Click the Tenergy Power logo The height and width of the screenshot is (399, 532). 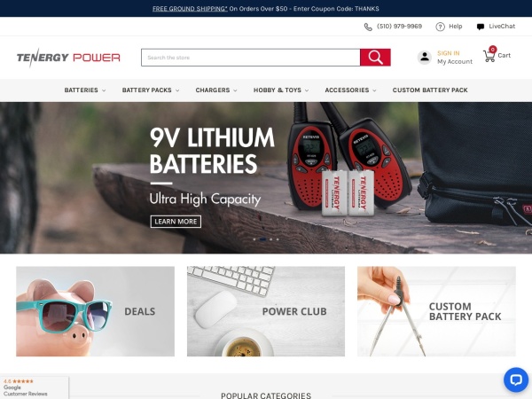(68, 58)
